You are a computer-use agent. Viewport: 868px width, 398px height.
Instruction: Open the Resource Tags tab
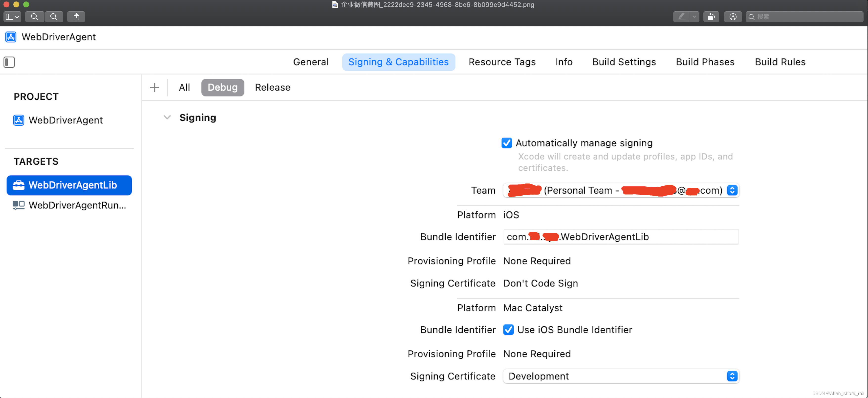pos(502,62)
